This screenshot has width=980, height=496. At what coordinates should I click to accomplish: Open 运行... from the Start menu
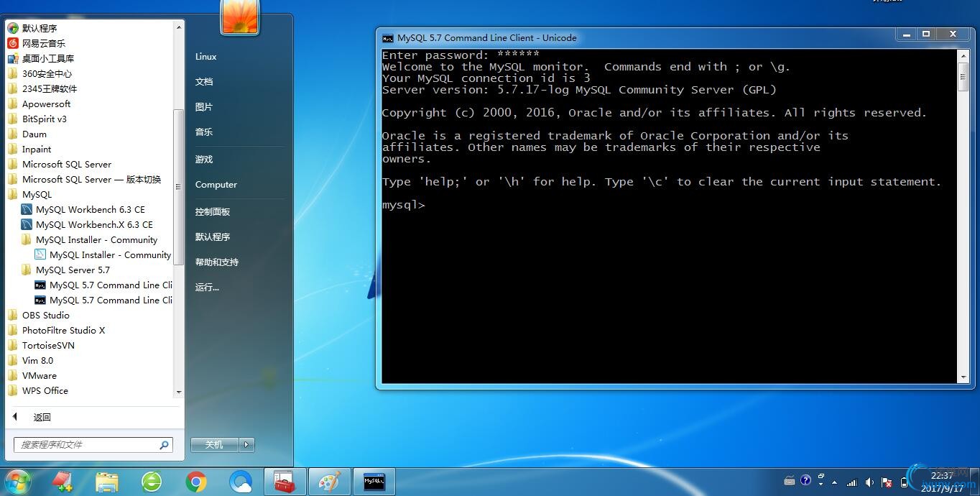coord(207,288)
